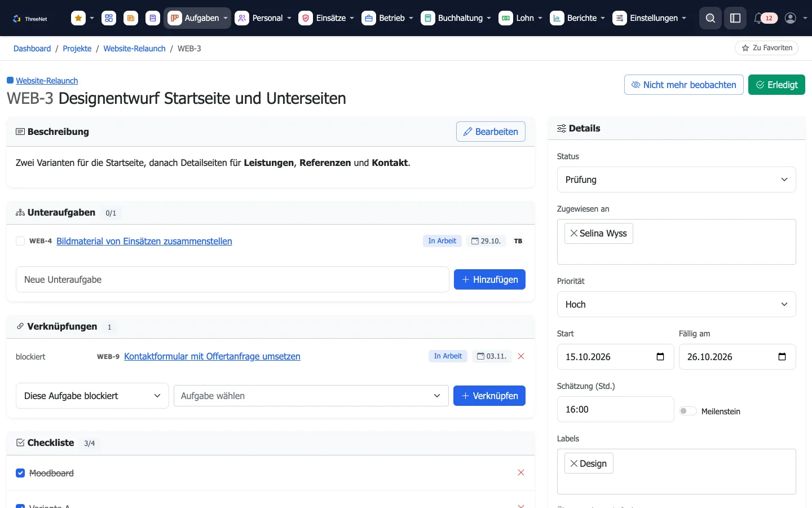Viewport: 812px width, 508px height.
Task: Open the Aufgaben menu
Action: [x=197, y=18]
